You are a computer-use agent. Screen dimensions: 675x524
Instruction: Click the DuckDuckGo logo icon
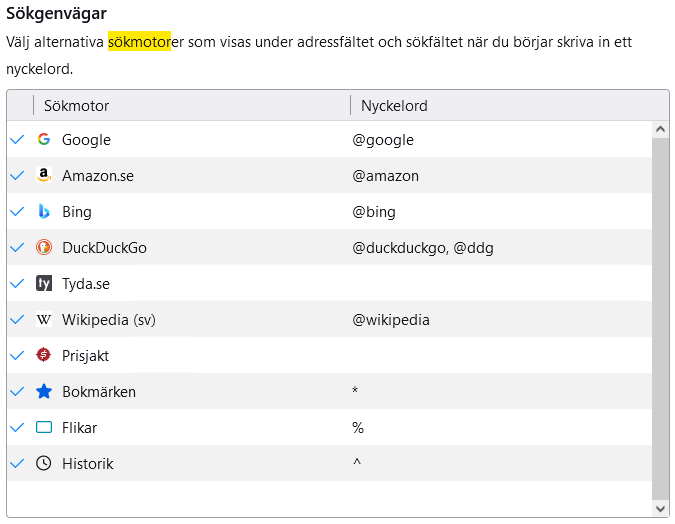43,248
